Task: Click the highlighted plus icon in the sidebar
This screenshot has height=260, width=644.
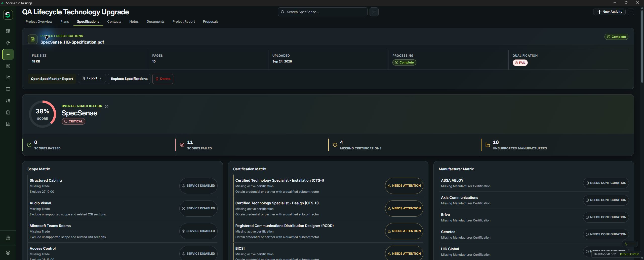Action: [x=8, y=54]
